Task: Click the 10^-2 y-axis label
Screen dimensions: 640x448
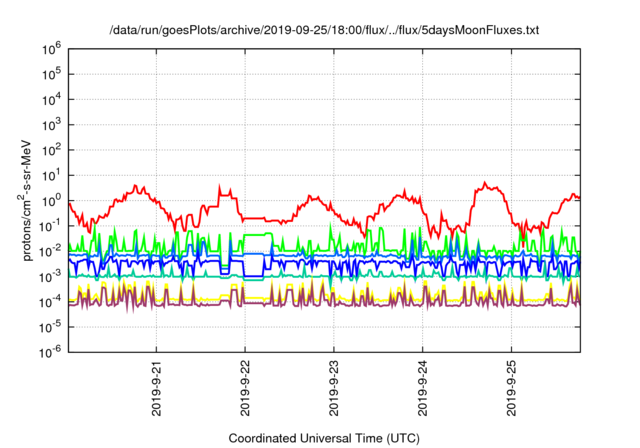Action: tap(51, 252)
